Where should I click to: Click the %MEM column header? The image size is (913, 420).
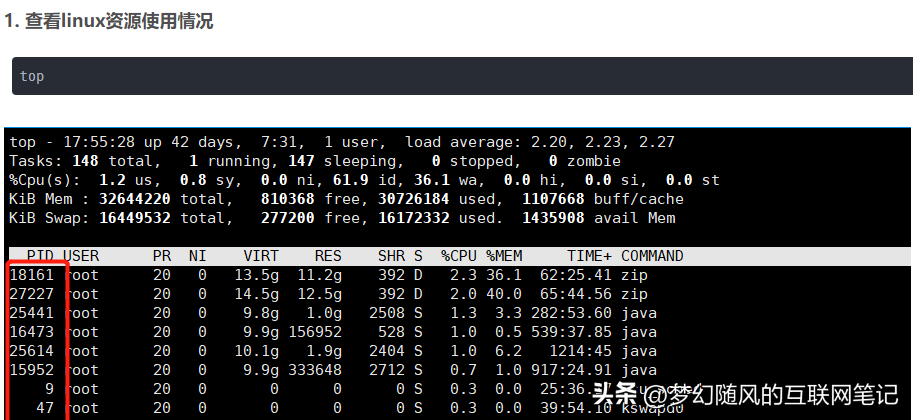tap(504, 256)
